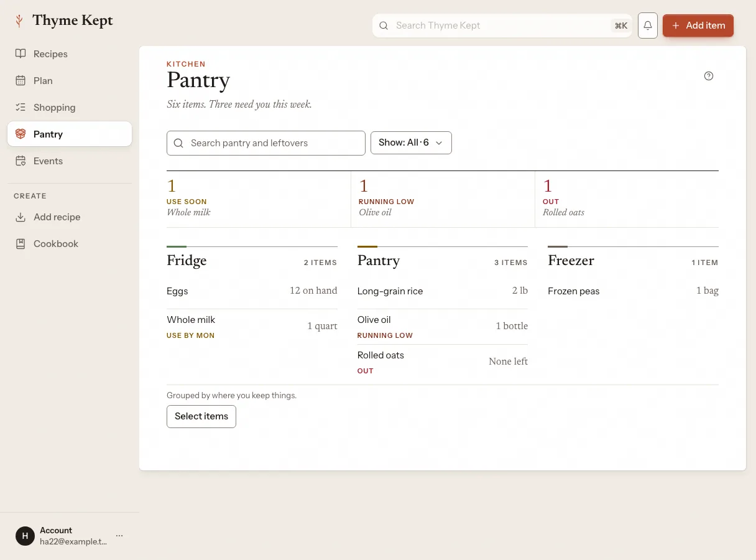756x560 pixels.
Task: Click the Long-grain rice row
Action: (x=443, y=291)
